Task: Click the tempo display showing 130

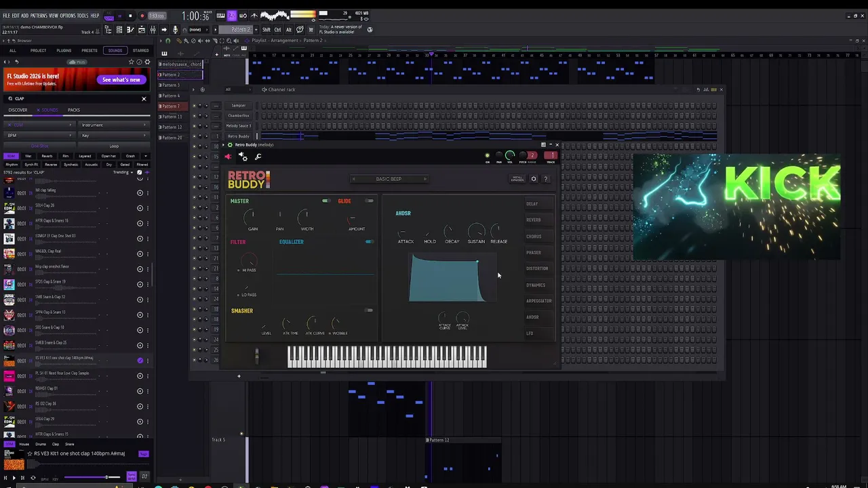Action: [x=157, y=16]
